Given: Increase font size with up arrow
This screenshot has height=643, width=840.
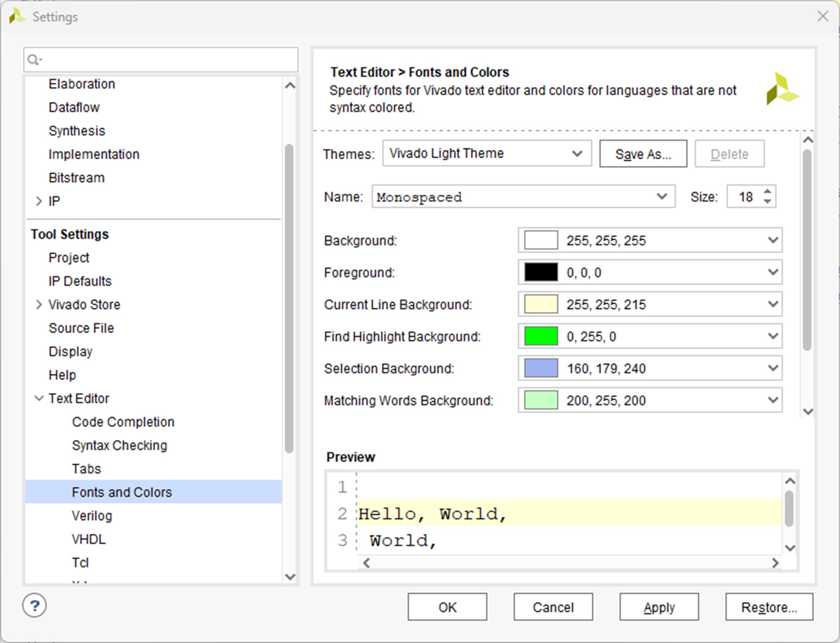Looking at the screenshot, I should pyautogui.click(x=767, y=191).
